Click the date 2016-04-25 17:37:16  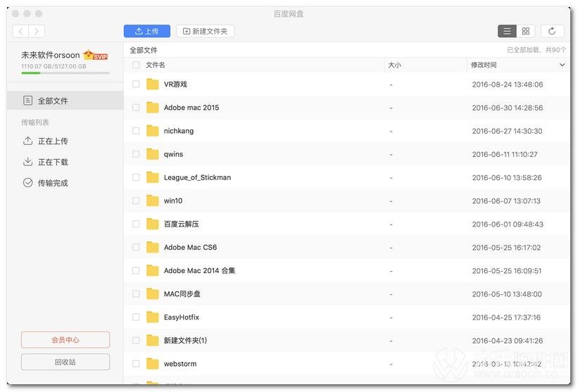click(x=506, y=317)
